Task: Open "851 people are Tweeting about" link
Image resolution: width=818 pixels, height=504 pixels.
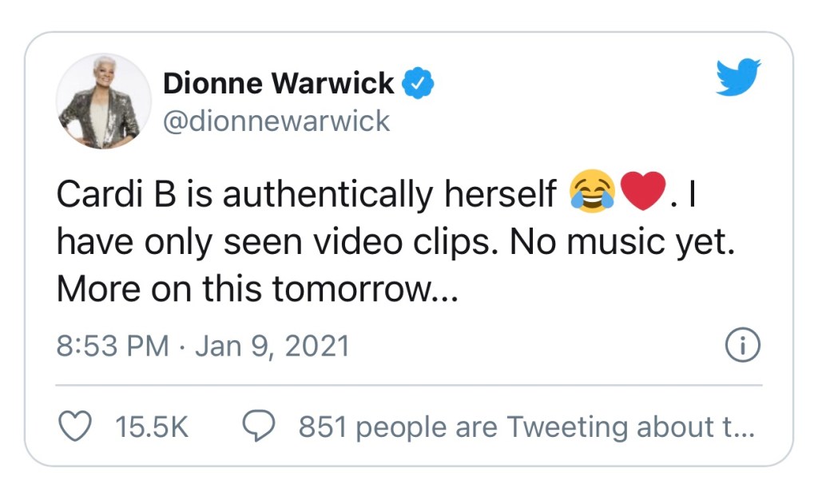Action: coord(526,428)
